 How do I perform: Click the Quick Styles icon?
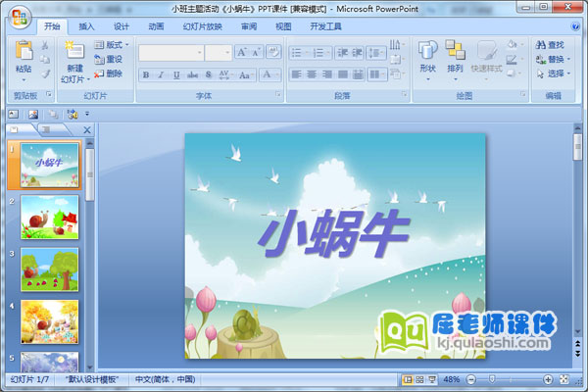486,50
